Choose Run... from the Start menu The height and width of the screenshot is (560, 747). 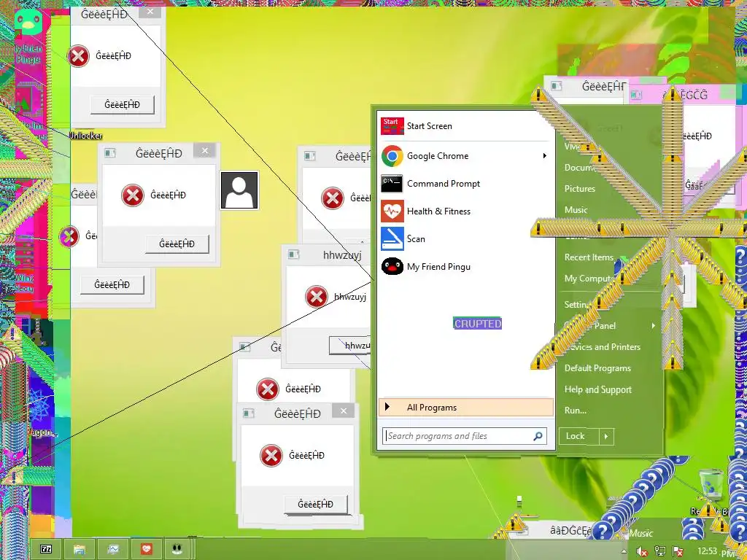click(575, 411)
